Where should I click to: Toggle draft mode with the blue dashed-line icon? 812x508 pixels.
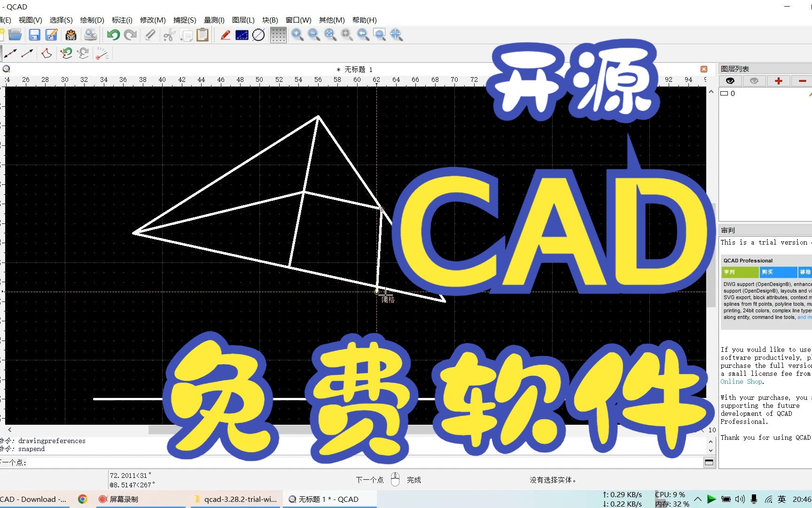coord(242,35)
